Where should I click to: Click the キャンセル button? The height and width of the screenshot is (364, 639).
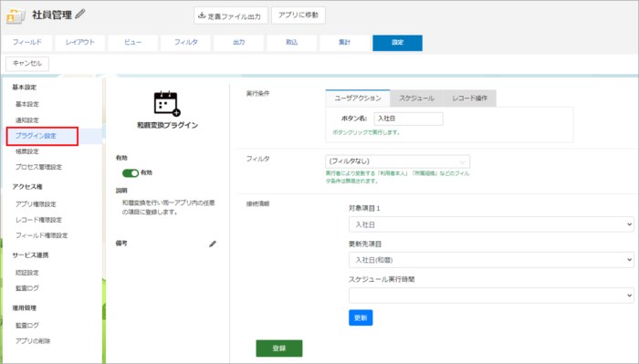click(27, 64)
